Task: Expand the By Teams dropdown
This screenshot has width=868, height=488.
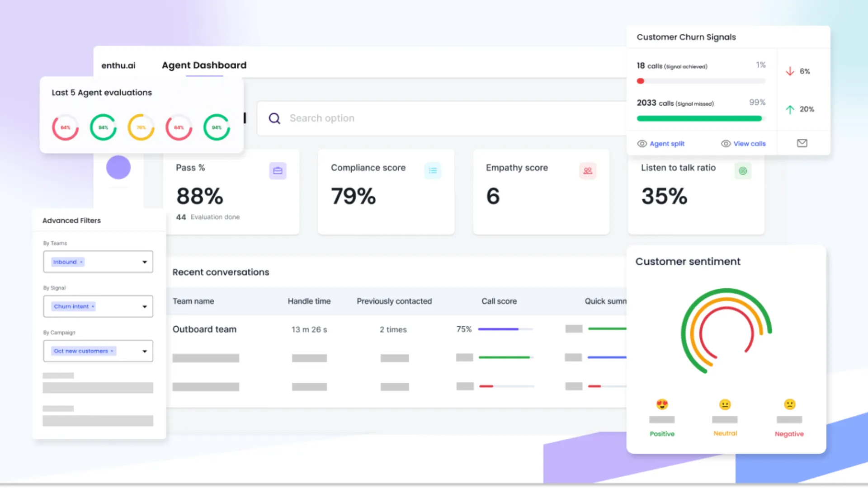Action: (x=145, y=262)
